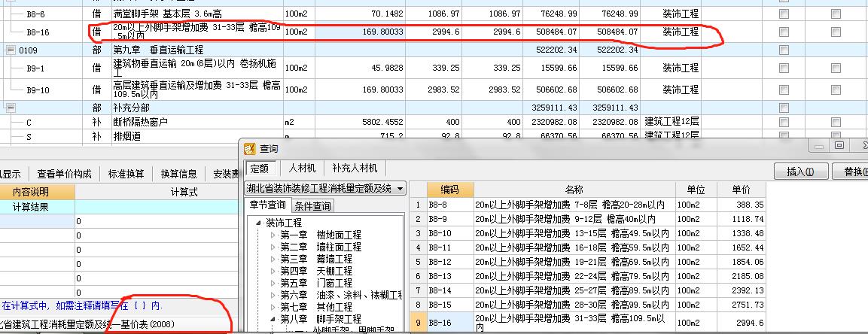Image resolution: width=868 pixels, height=334 pixels.
Task: Switch to the 补充人材机 tab
Action: click(355, 168)
